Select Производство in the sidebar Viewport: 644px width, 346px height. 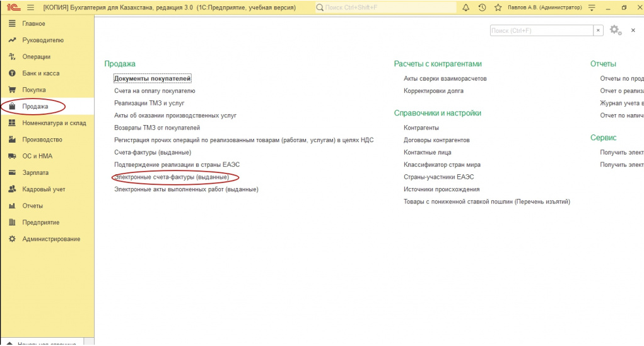[42, 140]
